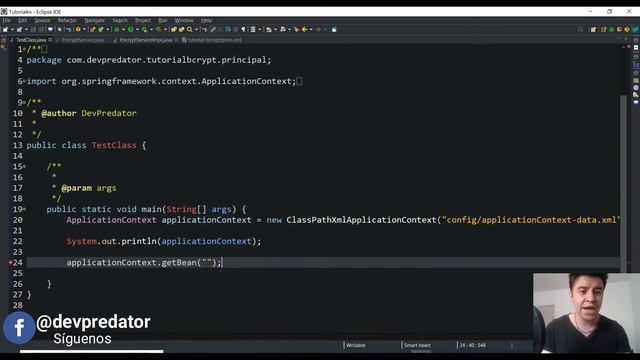This screenshot has width=640, height=360.
Task: Open the Navigate menu
Action: pyautogui.click(x=94, y=20)
